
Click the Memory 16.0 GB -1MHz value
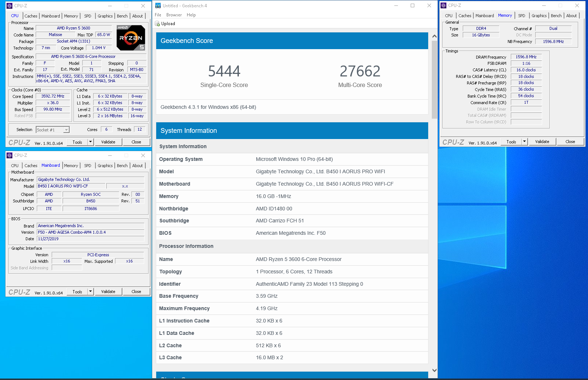(x=273, y=196)
